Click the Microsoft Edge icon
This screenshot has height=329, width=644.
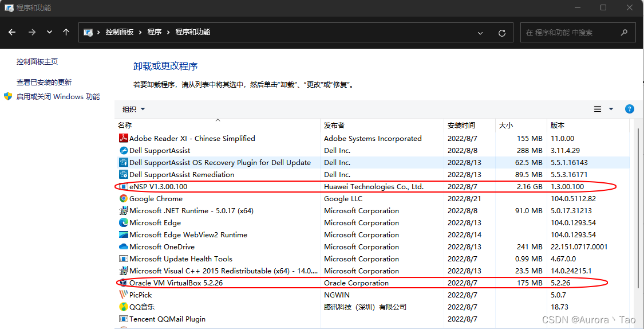click(x=124, y=222)
